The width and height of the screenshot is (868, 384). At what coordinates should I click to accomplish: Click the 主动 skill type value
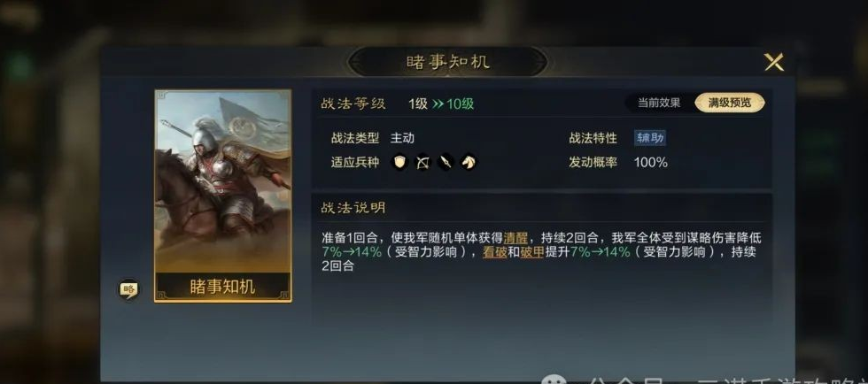(x=402, y=138)
